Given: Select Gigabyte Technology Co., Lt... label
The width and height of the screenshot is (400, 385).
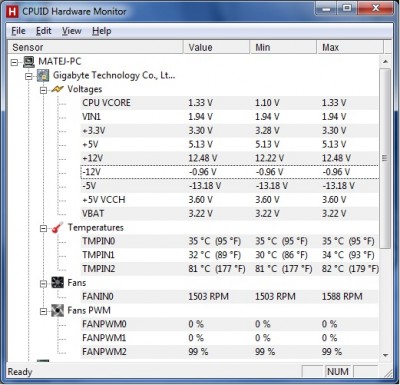Looking at the screenshot, I should (114, 76).
